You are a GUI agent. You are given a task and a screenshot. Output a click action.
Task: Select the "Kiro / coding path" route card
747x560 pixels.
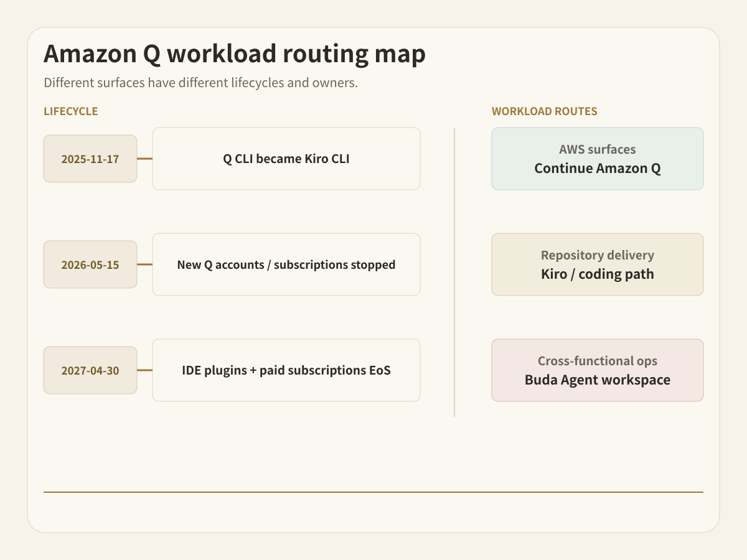598,264
